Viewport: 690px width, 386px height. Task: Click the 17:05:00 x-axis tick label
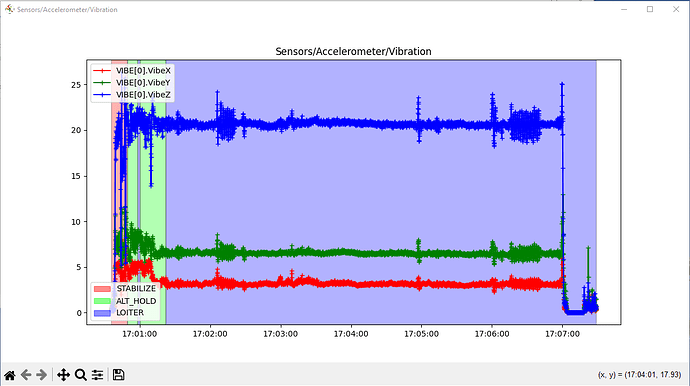[422, 334]
